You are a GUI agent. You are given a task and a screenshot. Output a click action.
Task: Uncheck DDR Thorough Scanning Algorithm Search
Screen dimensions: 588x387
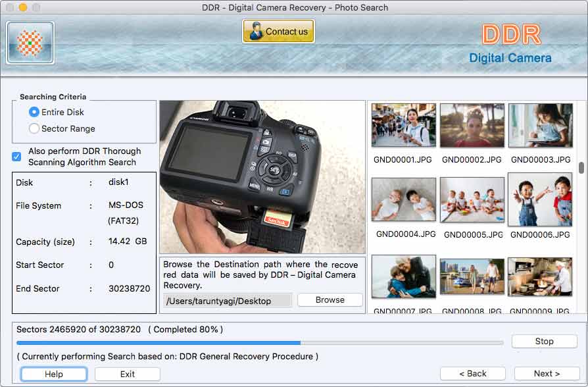[15, 156]
